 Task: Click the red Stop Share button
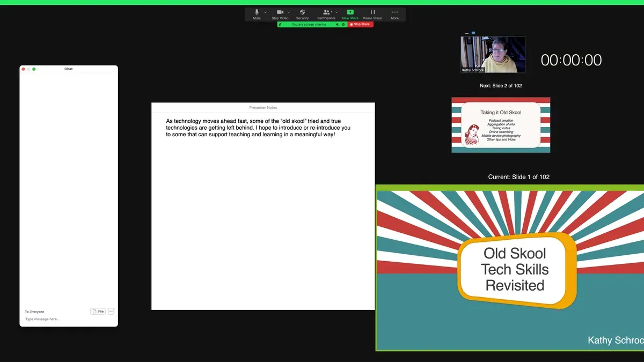[x=361, y=24]
